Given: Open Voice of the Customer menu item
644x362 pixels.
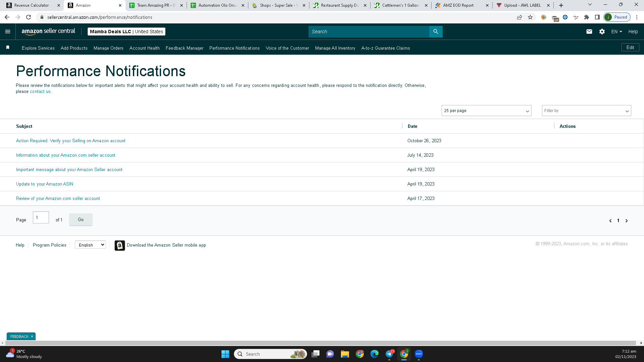Looking at the screenshot, I should click(287, 48).
